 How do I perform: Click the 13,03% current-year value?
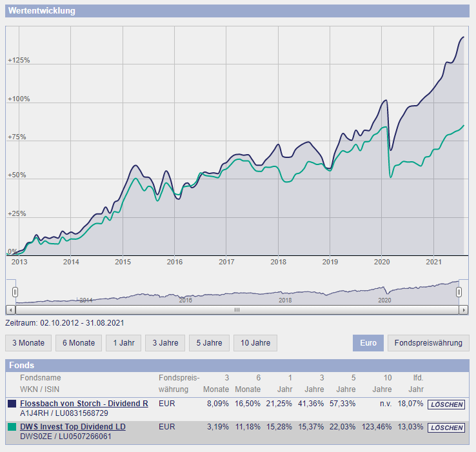tap(410, 427)
